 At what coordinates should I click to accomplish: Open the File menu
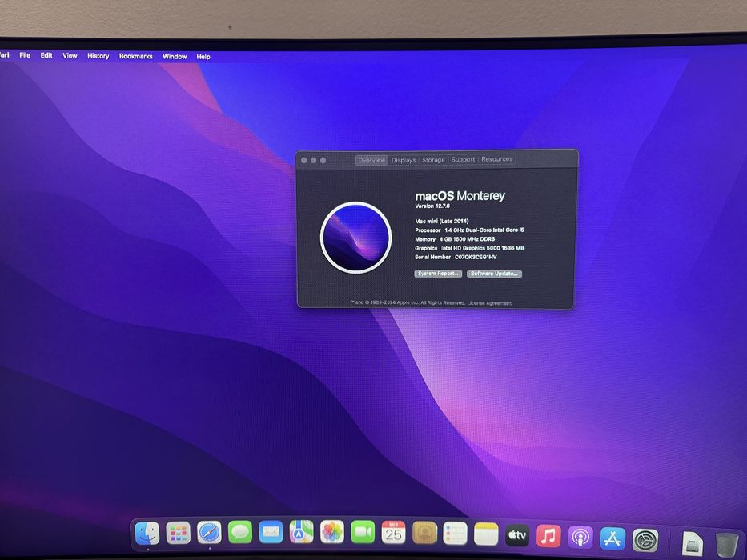click(25, 55)
